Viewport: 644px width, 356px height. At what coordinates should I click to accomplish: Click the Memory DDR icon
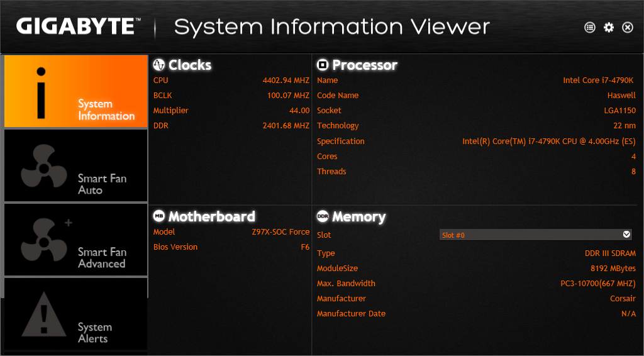[323, 216]
